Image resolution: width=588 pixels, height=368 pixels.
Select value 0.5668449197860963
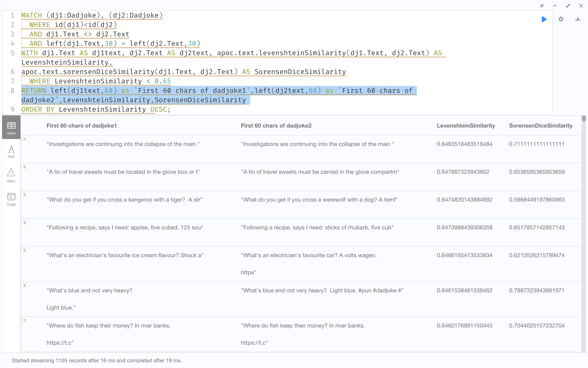[537, 200]
